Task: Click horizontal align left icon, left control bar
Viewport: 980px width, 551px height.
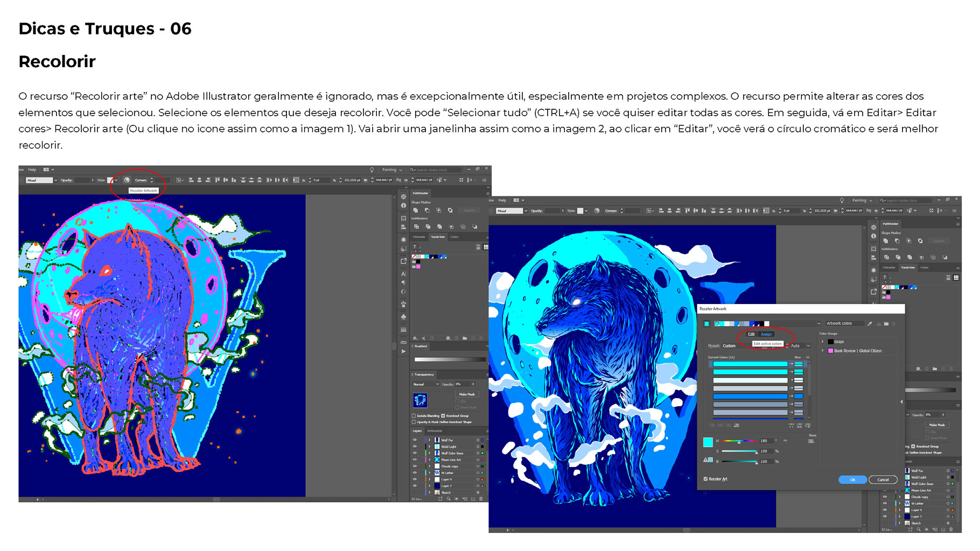Action: click(191, 180)
